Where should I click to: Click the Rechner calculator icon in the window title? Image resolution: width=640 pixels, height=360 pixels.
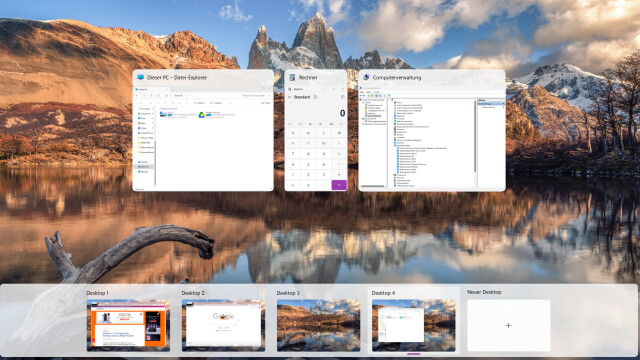click(x=292, y=77)
